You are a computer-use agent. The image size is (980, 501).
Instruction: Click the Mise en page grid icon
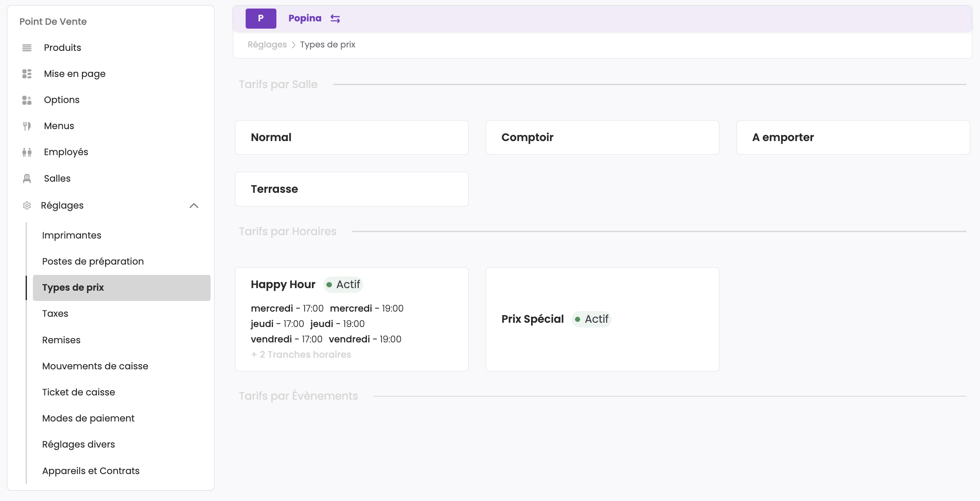pyautogui.click(x=27, y=74)
